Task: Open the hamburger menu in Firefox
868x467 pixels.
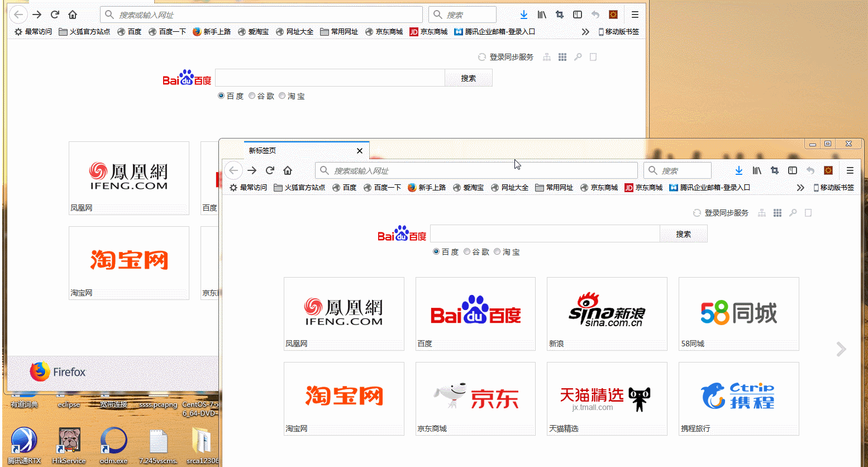Action: pyautogui.click(x=850, y=170)
